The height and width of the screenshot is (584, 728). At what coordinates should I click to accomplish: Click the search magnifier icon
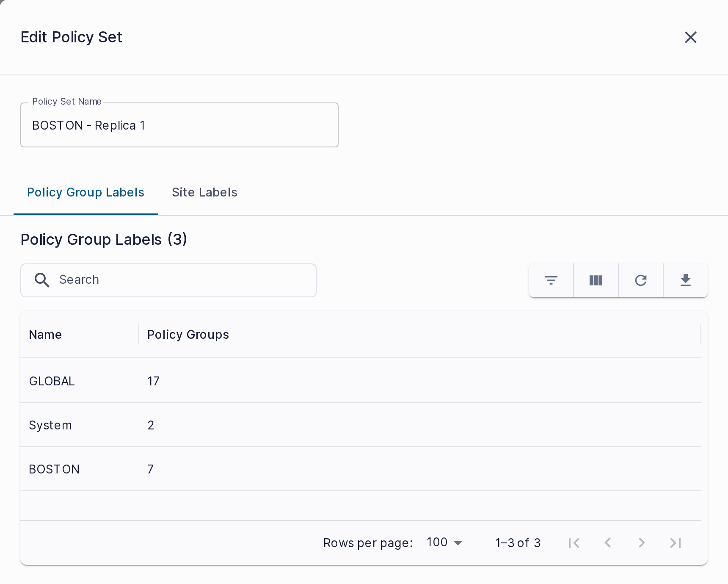[x=42, y=280]
